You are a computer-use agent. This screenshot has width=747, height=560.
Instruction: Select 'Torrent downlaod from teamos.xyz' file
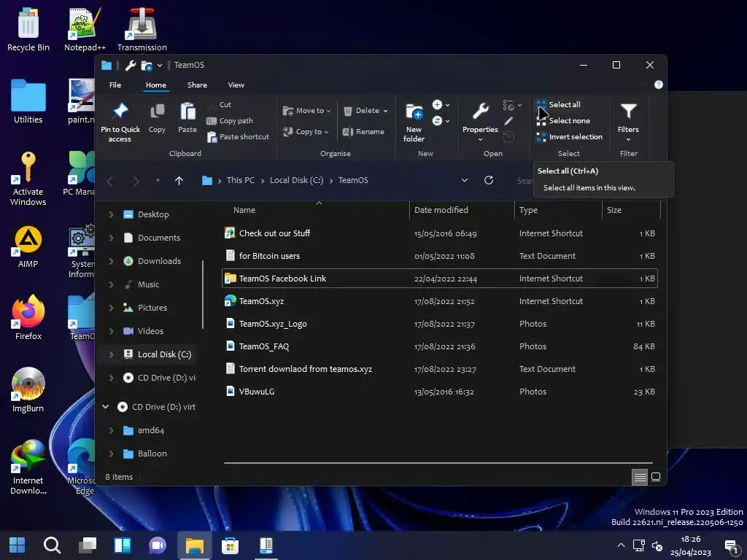tap(440, 369)
